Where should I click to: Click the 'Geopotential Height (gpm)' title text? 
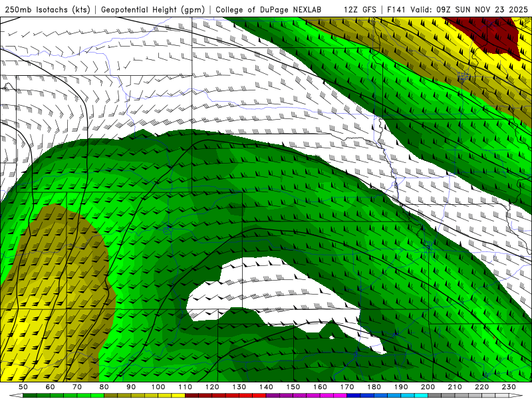coord(153,9)
